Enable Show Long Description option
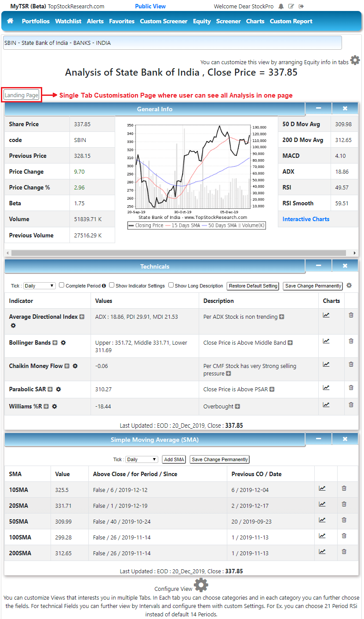This screenshot has height=619, width=364. (171, 285)
